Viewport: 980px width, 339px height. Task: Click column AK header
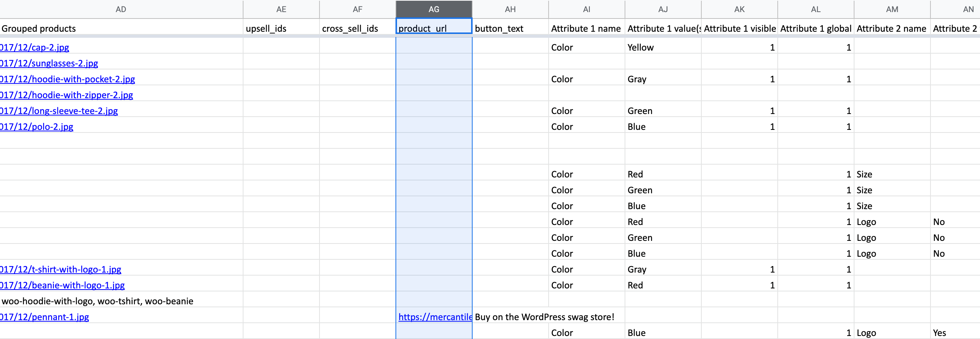pos(739,9)
